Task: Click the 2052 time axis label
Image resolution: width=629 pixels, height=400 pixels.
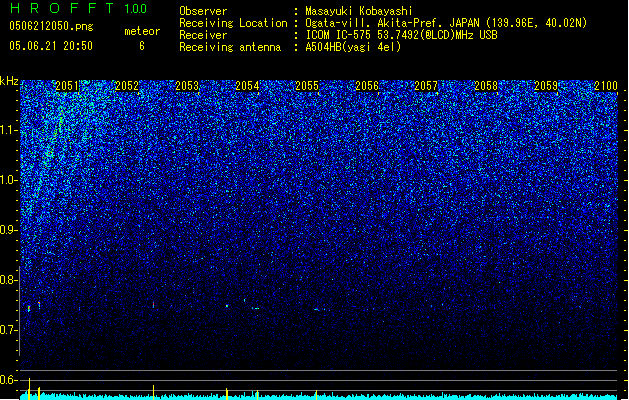Action: pyautogui.click(x=127, y=86)
